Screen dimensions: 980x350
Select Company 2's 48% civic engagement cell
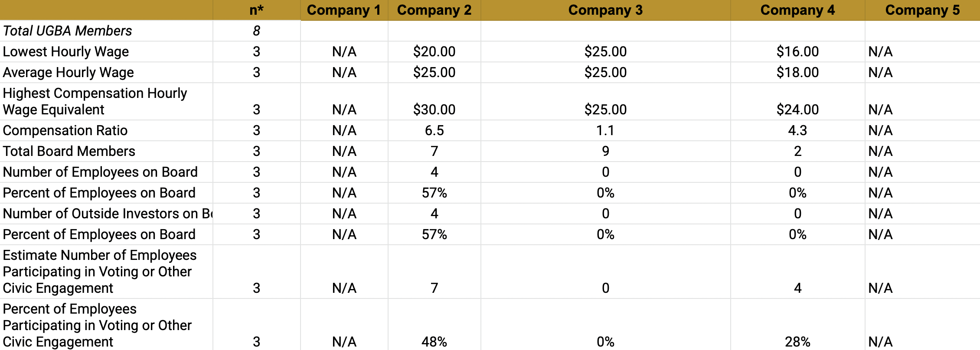434,342
